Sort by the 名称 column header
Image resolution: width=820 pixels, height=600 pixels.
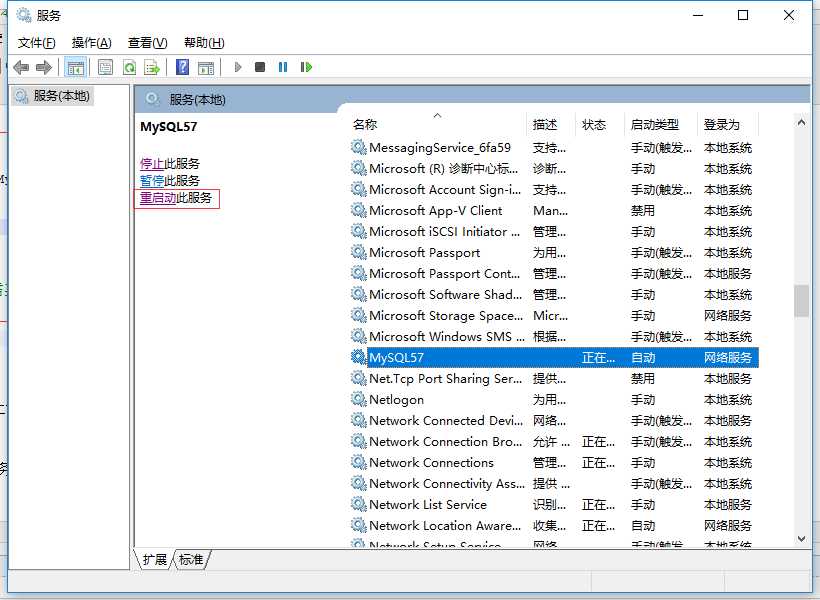[x=438, y=124]
